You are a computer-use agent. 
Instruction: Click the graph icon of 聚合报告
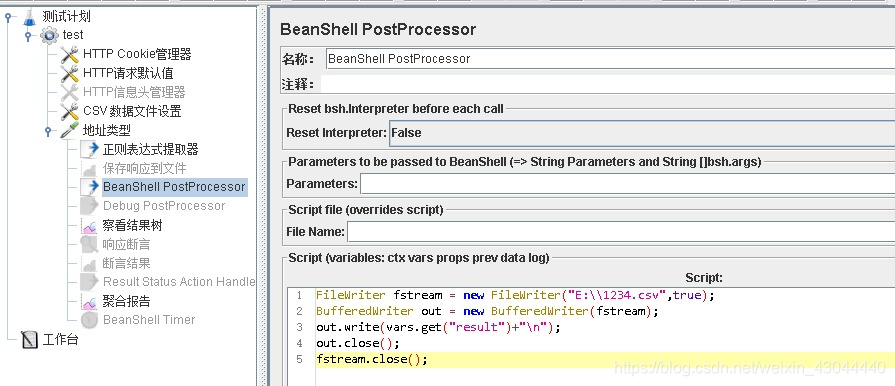90,301
